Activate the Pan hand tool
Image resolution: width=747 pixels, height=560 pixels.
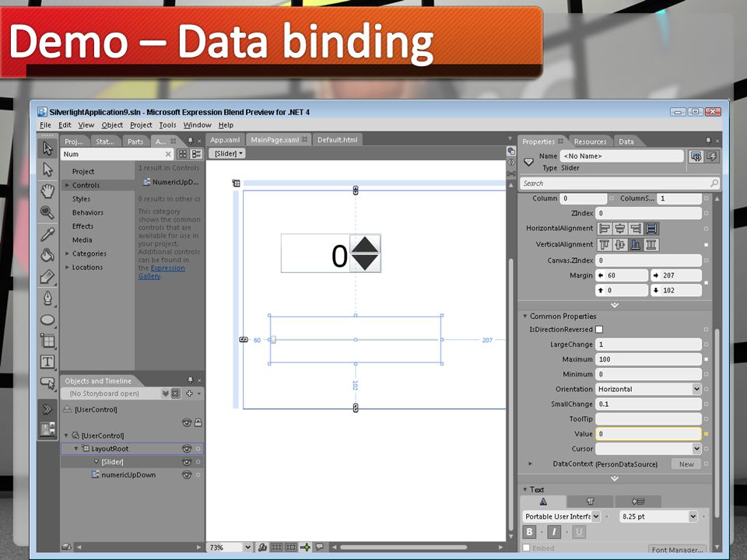47,191
